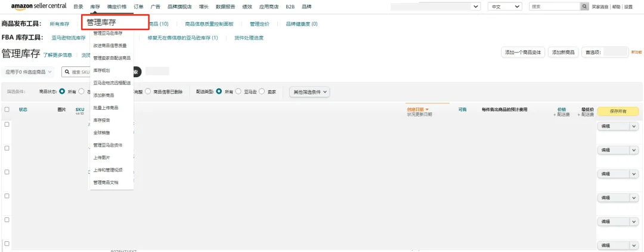The height and width of the screenshot is (252, 644).
Task: Choose 库存规划 from the open menu
Action: (x=101, y=70)
